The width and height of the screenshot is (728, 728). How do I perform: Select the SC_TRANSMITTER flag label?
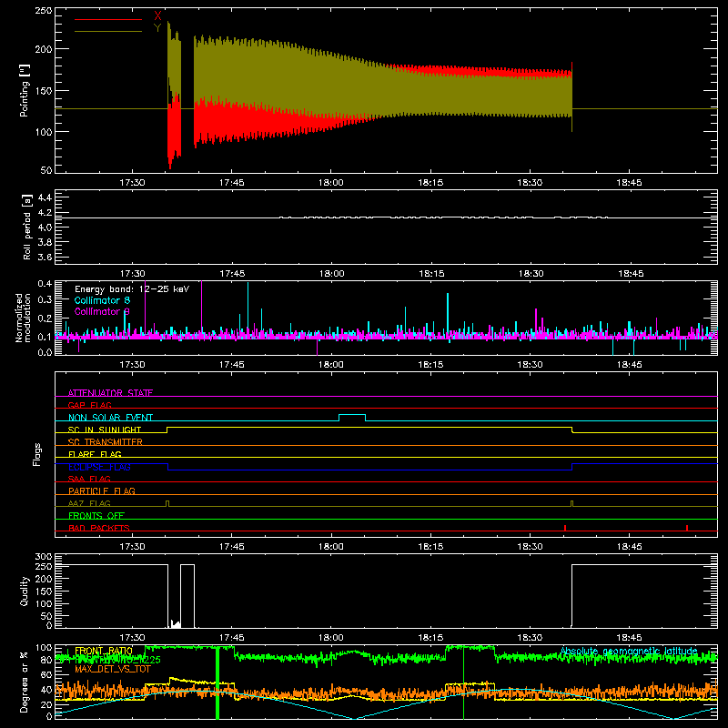pos(105,442)
